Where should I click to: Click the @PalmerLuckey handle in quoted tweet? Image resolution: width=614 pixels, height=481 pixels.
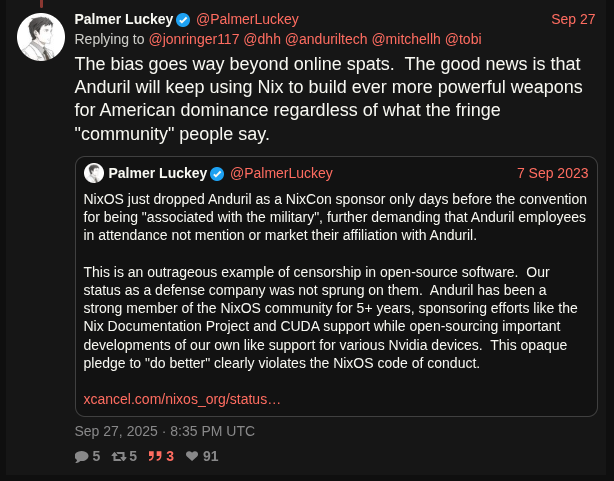[281, 173]
